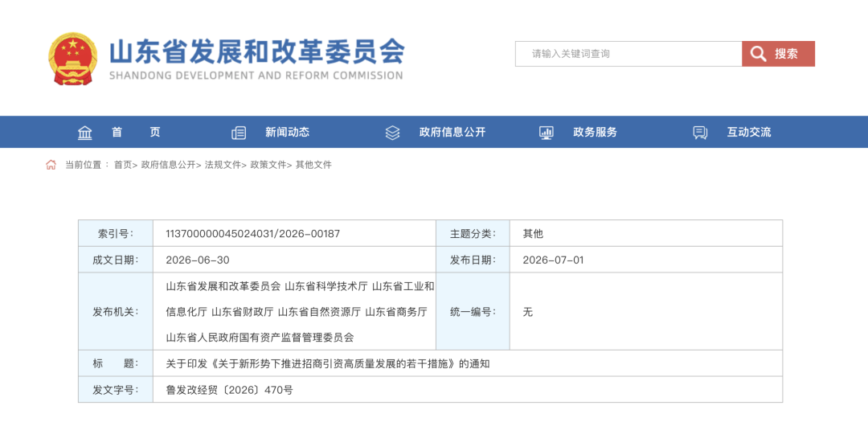Click the layers icon beside 政府信息公开
The height and width of the screenshot is (422, 868).
(x=392, y=133)
